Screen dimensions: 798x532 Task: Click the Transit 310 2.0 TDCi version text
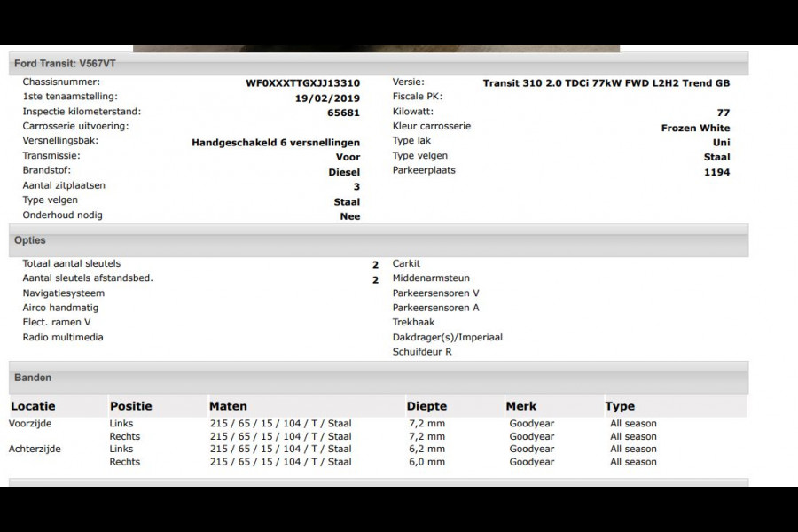coord(606,83)
